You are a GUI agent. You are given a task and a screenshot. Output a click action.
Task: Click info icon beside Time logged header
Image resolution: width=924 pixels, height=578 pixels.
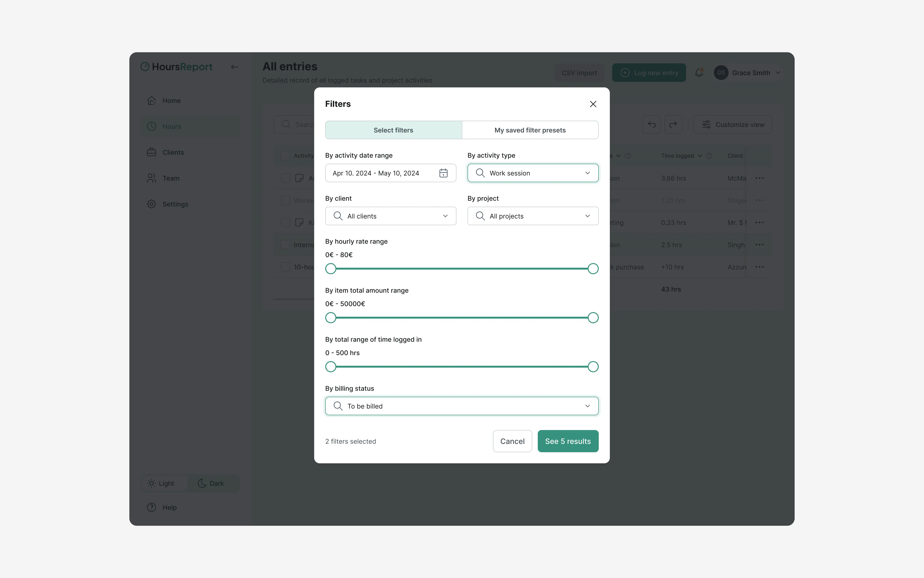coord(709,156)
